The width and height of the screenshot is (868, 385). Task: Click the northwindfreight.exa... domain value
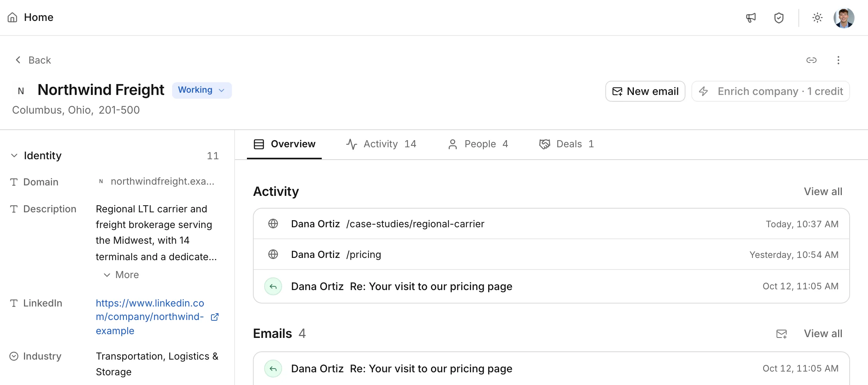pos(162,181)
